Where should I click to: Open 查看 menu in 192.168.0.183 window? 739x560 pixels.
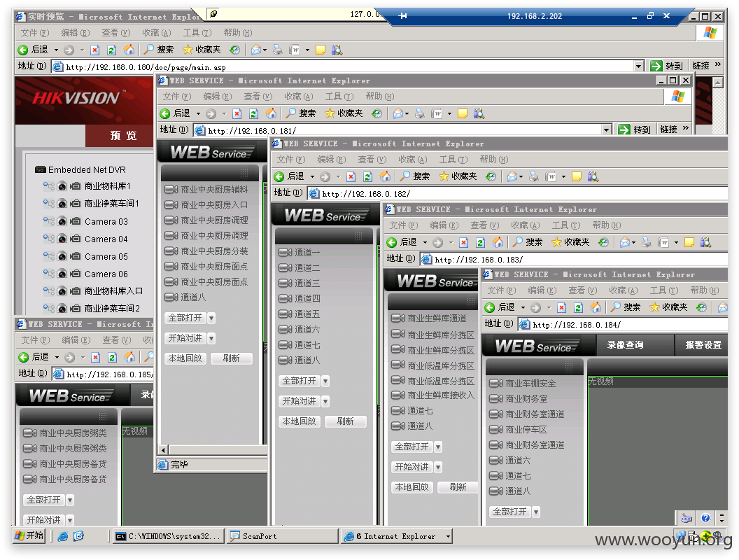click(x=484, y=225)
